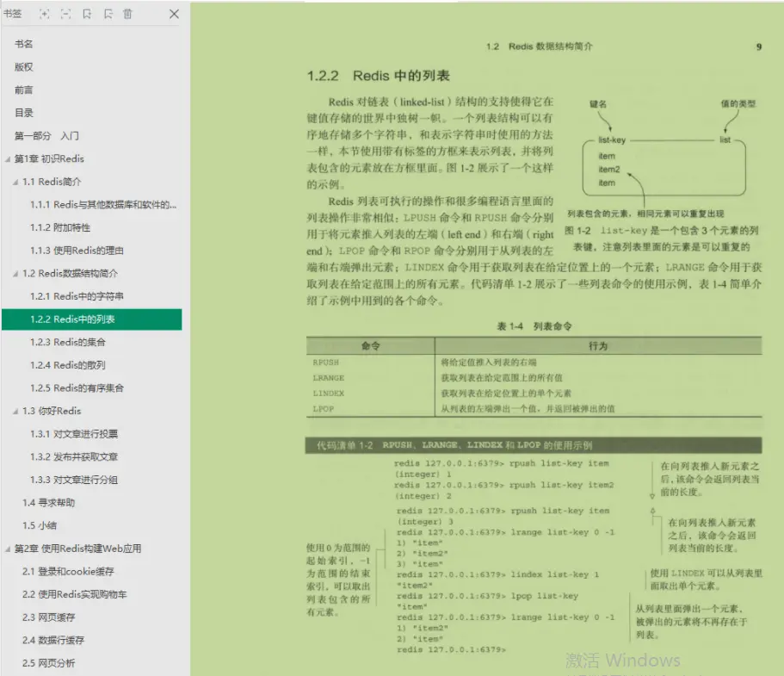Collapse the 第1章 初识Redis tree node

pos(8,159)
